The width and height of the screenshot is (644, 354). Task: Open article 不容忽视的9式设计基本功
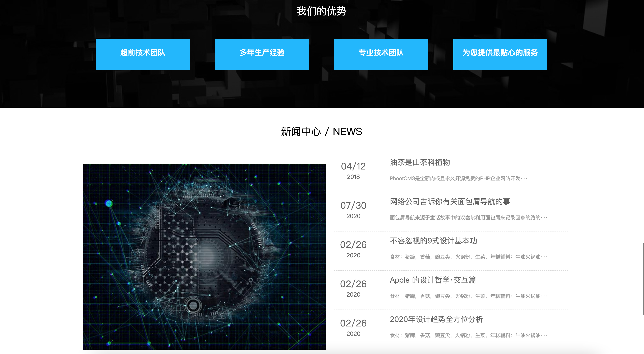[x=433, y=241]
